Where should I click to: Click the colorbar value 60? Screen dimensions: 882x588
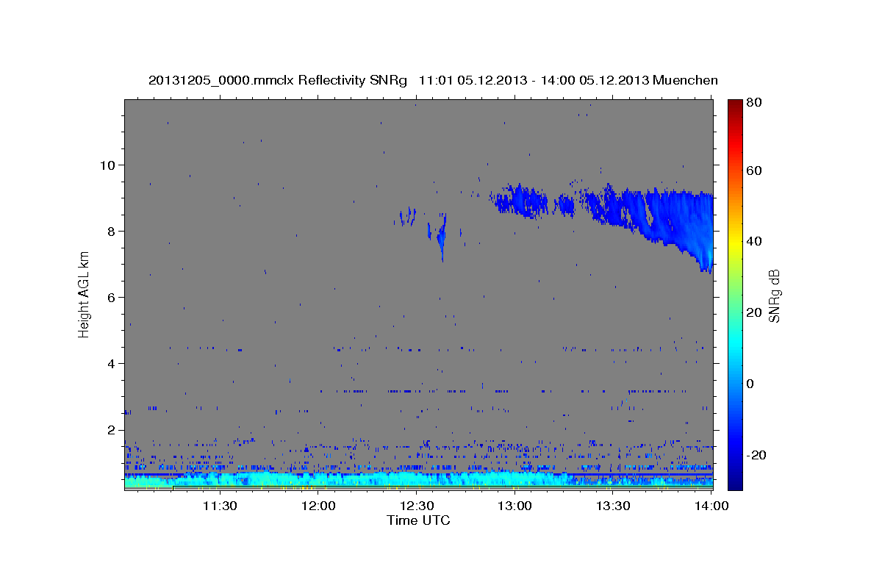coord(755,171)
